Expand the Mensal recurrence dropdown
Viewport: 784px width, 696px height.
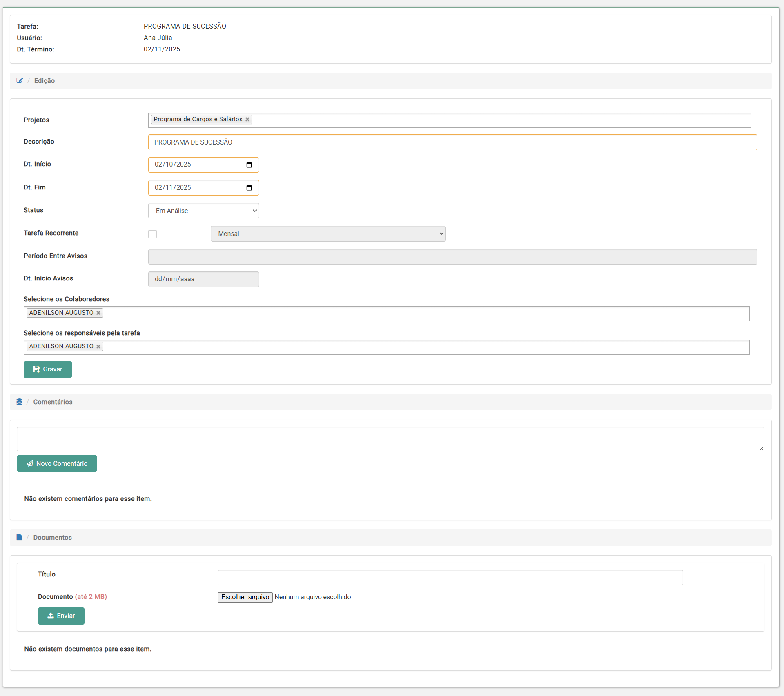(328, 234)
